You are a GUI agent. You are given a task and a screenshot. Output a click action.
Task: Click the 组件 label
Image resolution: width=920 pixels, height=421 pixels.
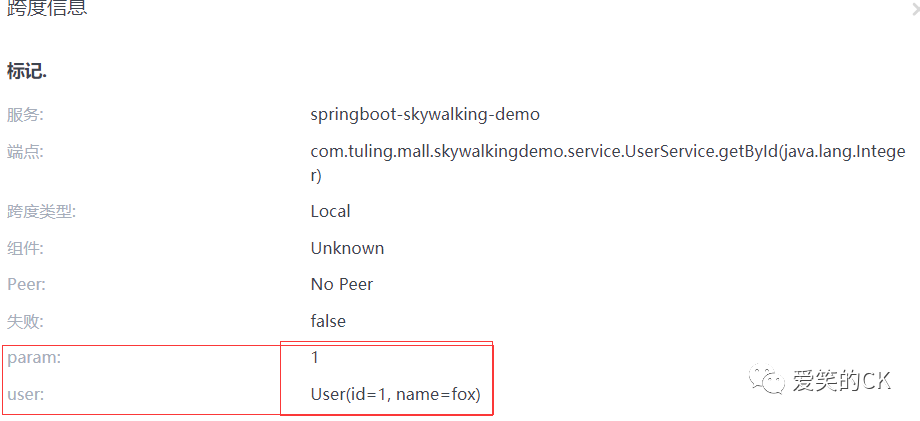click(25, 248)
